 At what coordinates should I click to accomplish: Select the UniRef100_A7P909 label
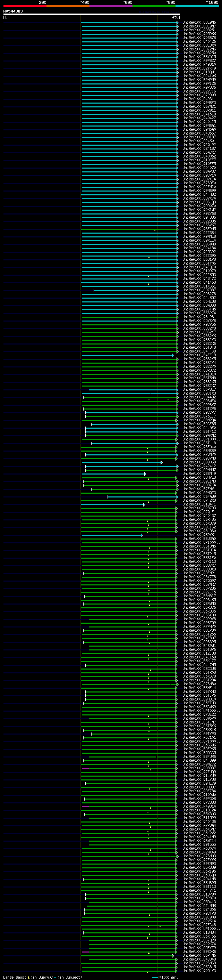click(x=199, y=95)
